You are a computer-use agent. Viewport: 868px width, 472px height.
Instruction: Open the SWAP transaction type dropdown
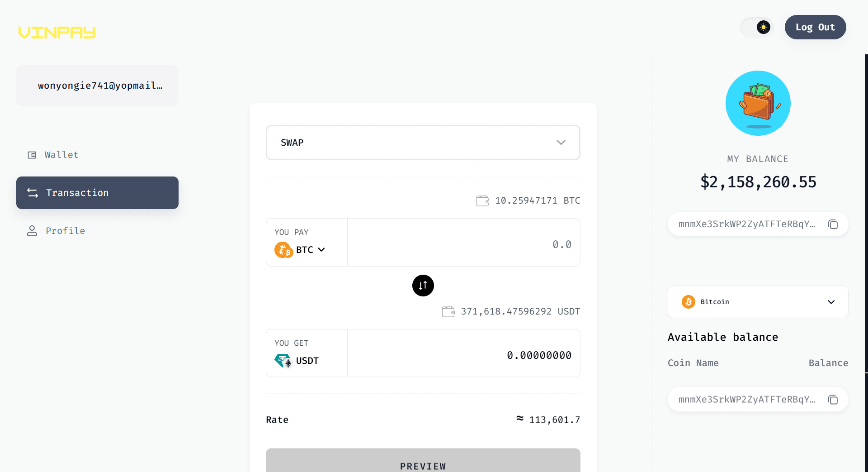(x=561, y=142)
